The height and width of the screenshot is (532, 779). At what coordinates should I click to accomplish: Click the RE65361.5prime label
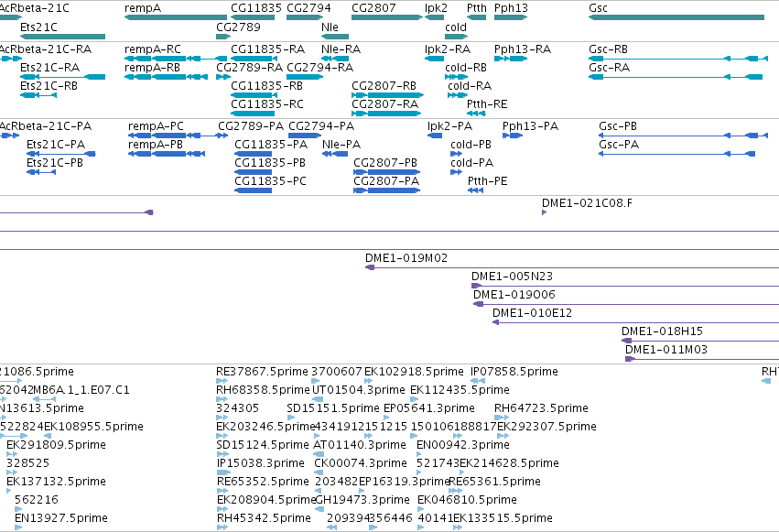pyautogui.click(x=495, y=482)
